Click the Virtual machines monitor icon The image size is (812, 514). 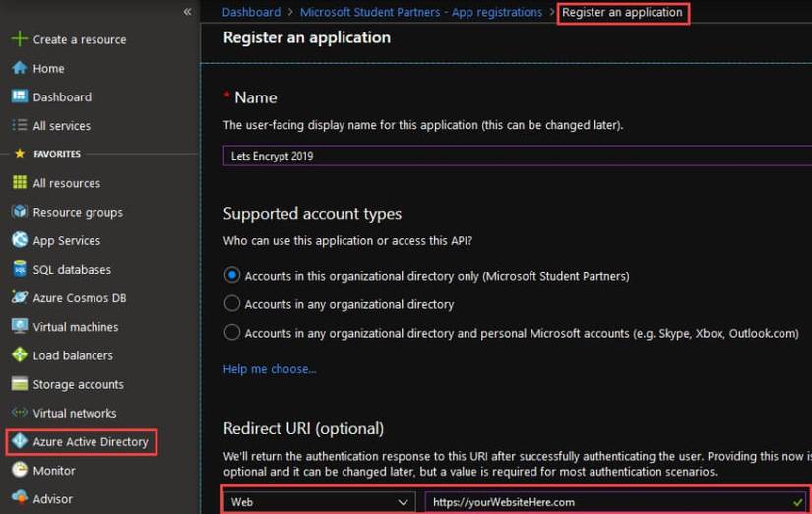click(19, 326)
